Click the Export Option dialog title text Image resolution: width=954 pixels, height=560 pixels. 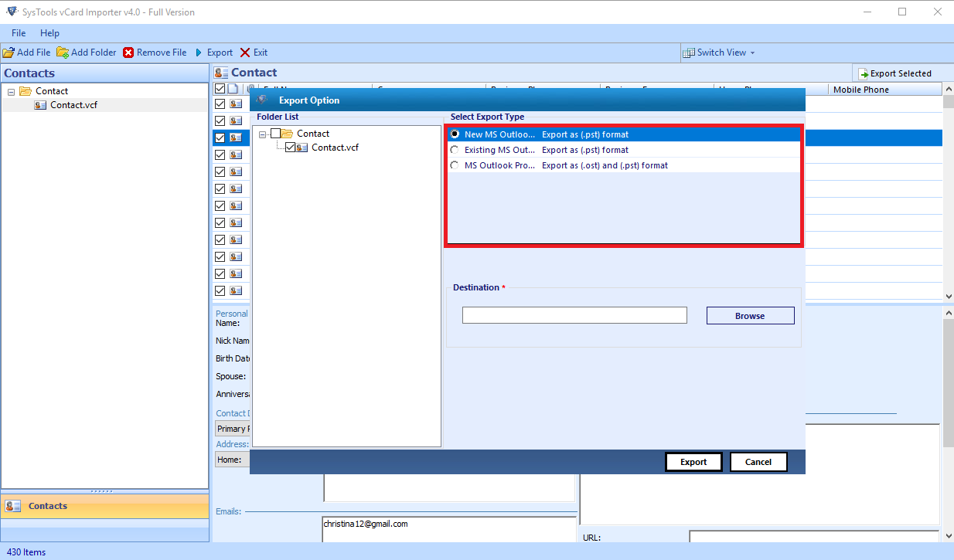coord(309,100)
